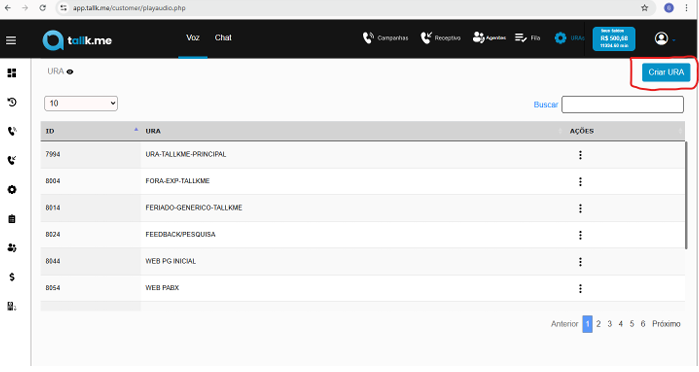
Task: Click the table vertical scrollbar
Action: click(x=686, y=195)
